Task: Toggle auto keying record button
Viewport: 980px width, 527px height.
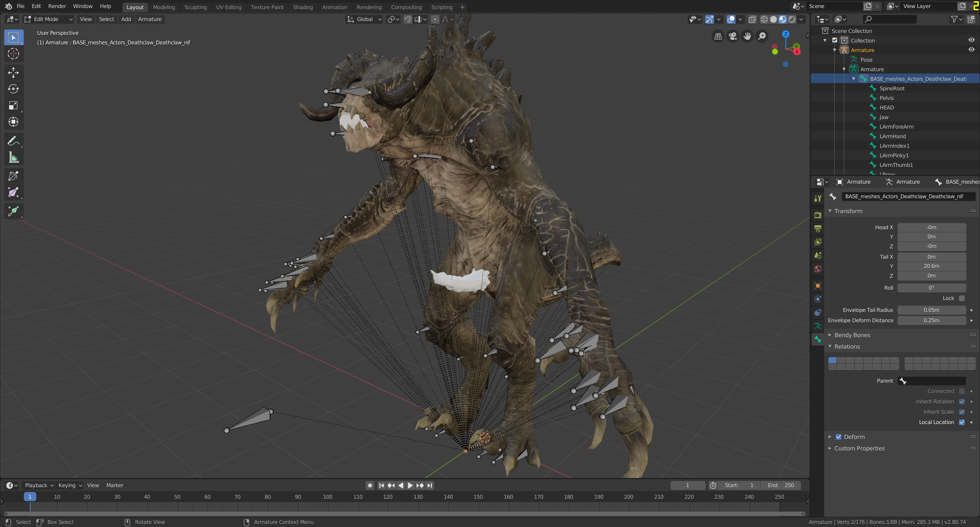Action: click(370, 486)
